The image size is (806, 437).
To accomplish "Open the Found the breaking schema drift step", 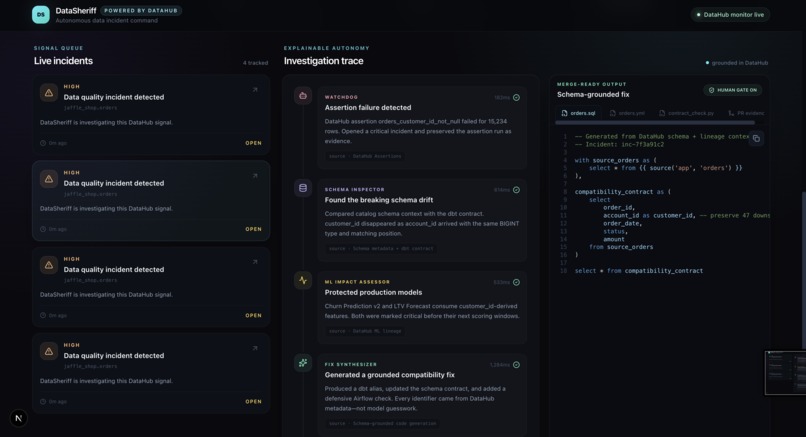I will [422, 220].
